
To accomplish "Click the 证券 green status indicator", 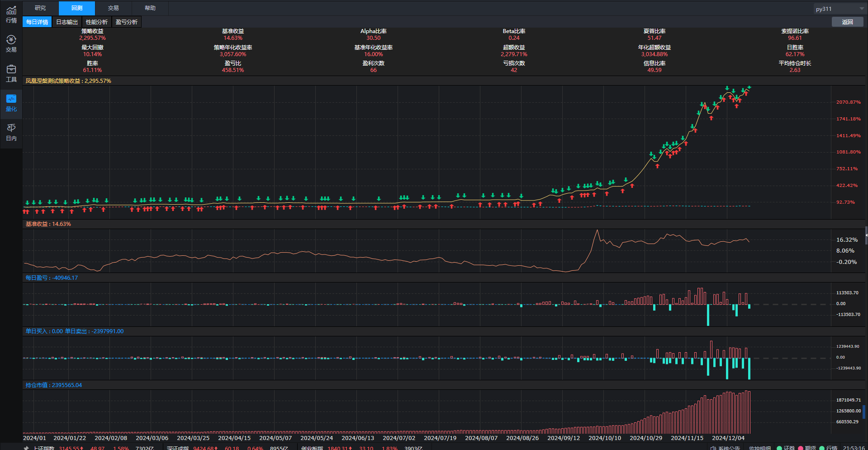I will [x=779, y=448].
